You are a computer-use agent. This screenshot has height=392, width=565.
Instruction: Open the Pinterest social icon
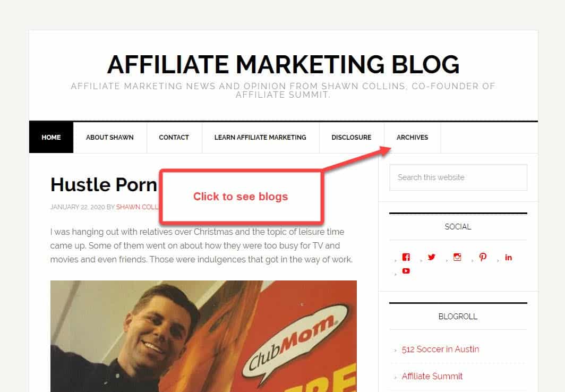(x=483, y=257)
